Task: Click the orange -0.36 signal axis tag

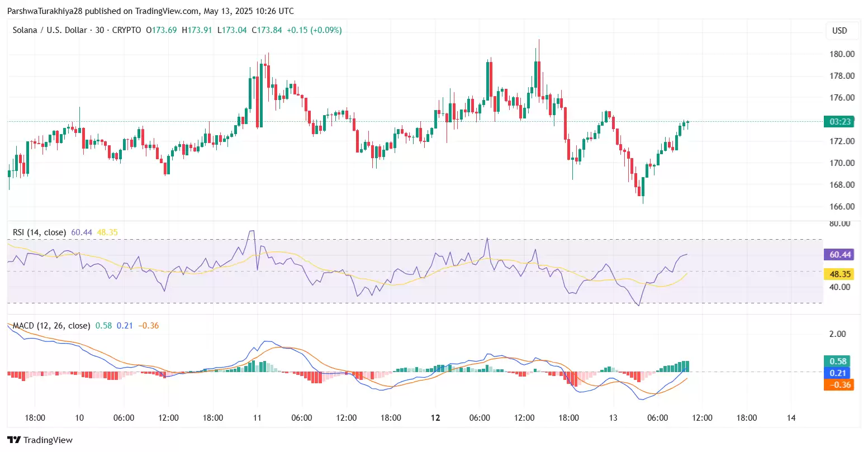Action: coord(838,385)
